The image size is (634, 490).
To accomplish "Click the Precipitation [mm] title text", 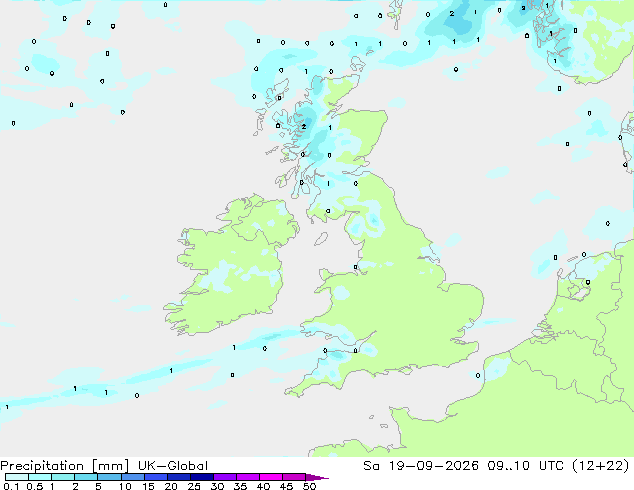I will 65,466.
